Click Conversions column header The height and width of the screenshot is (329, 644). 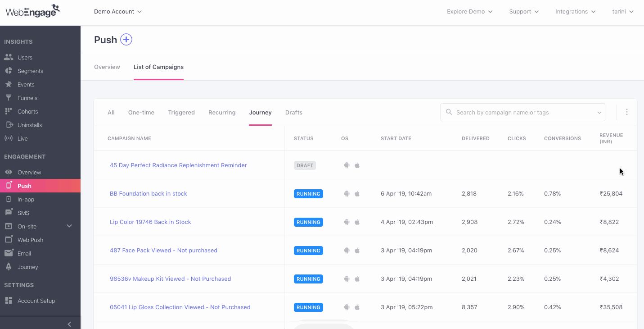tap(563, 138)
